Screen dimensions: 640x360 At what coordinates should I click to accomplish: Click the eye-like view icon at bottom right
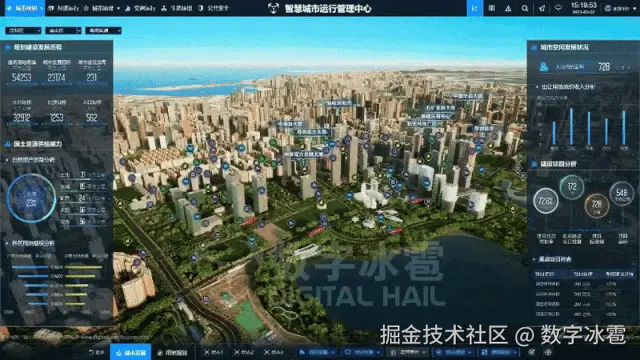click(531, 352)
